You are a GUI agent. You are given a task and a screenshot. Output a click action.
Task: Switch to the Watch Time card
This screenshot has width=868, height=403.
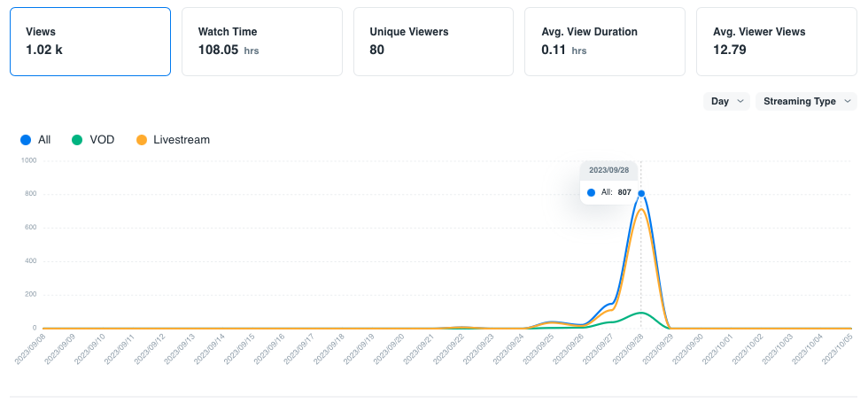point(261,42)
